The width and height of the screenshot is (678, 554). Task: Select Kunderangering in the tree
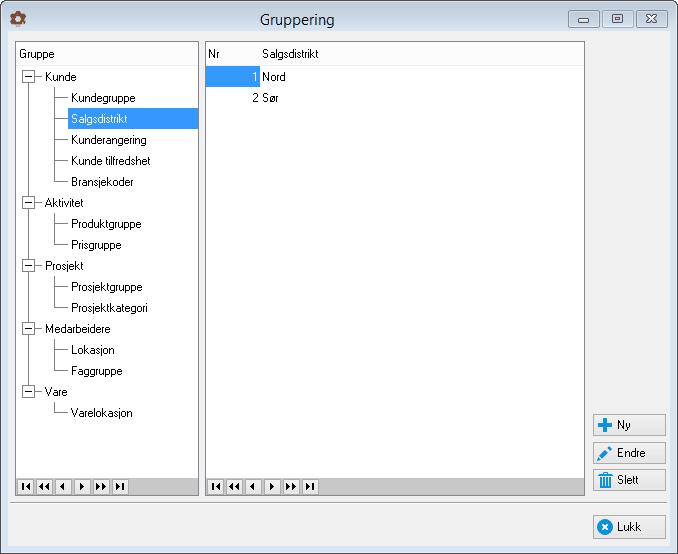(109, 140)
